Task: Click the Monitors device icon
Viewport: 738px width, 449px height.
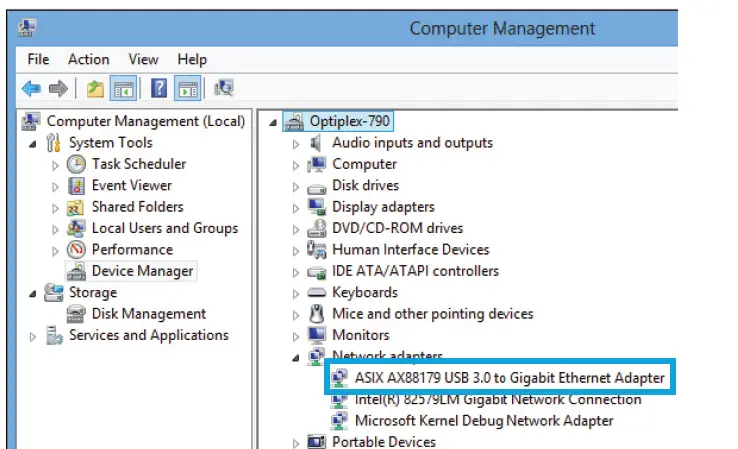Action: click(x=317, y=335)
